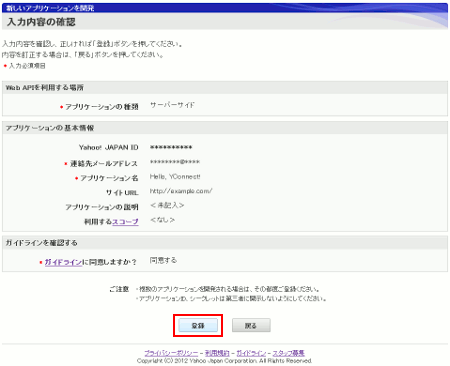Open the 利用規約 footer link

click(x=217, y=353)
